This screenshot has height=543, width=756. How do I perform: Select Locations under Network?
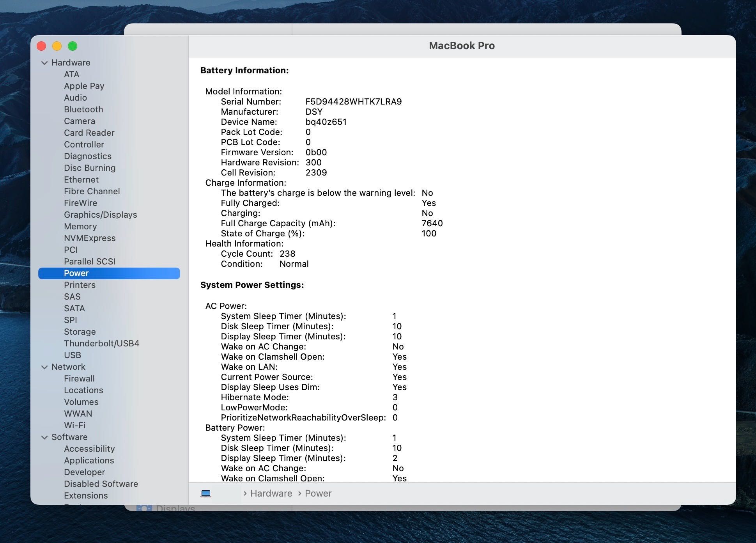(83, 390)
